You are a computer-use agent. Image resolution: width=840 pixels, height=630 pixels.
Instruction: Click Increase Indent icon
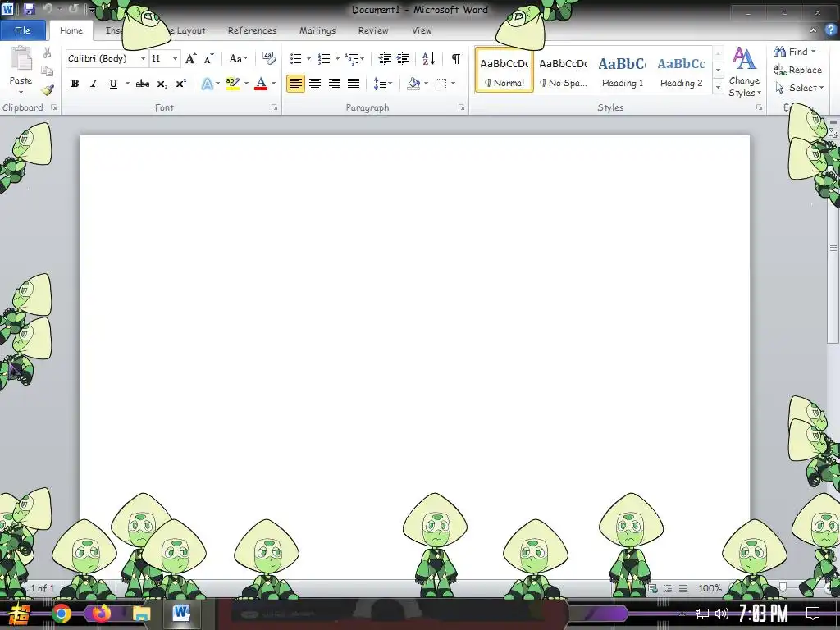(x=404, y=58)
